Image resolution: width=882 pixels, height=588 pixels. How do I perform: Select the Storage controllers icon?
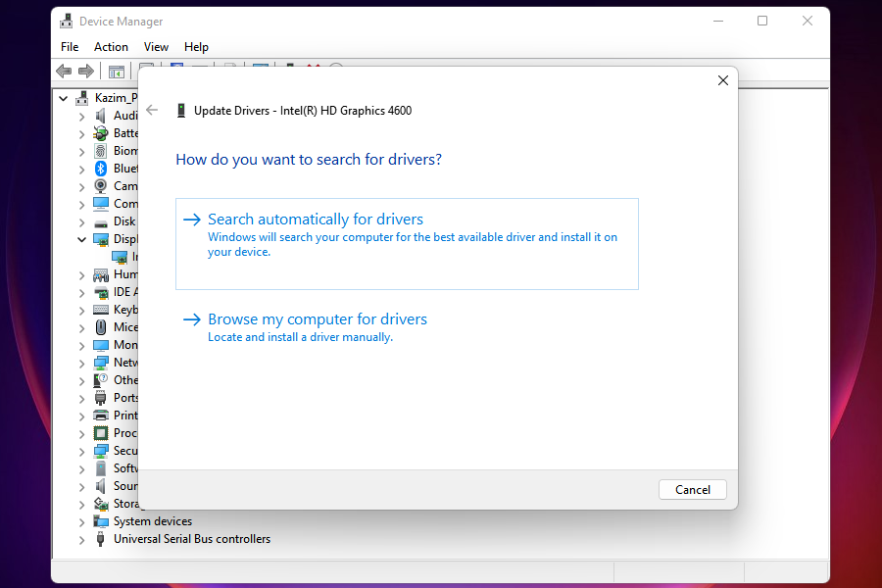tap(101, 504)
